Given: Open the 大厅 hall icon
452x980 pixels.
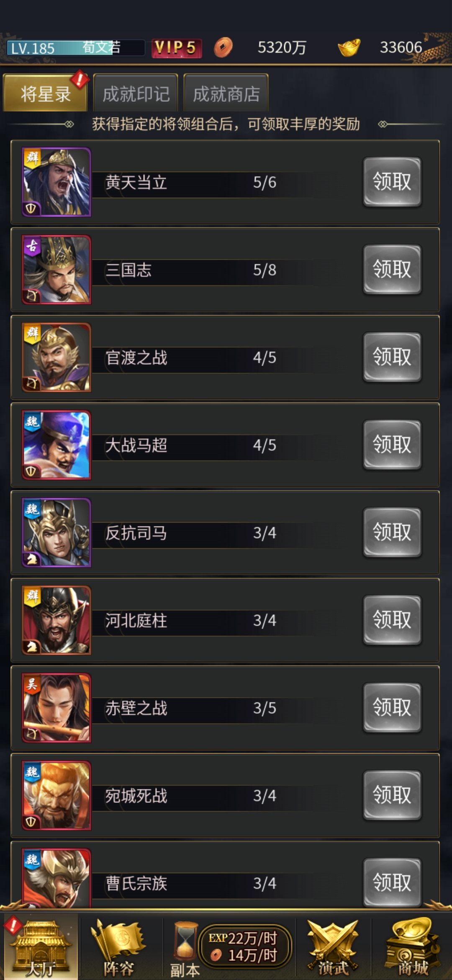Looking at the screenshot, I should point(40,947).
